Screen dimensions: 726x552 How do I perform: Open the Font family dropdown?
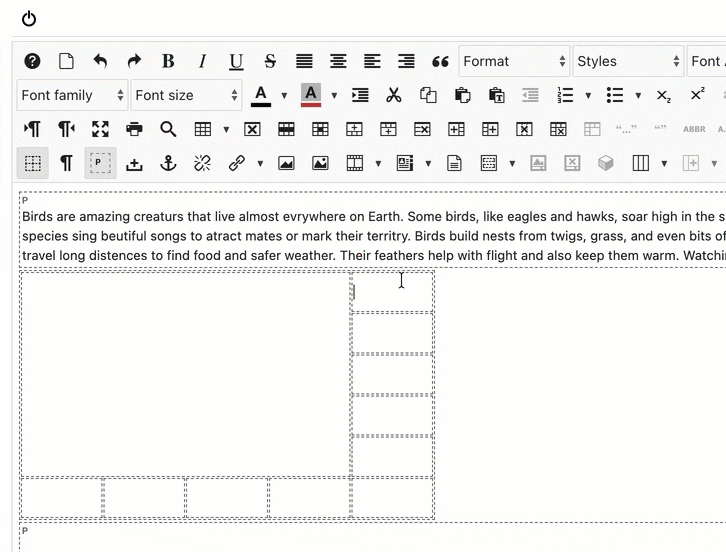(72, 95)
